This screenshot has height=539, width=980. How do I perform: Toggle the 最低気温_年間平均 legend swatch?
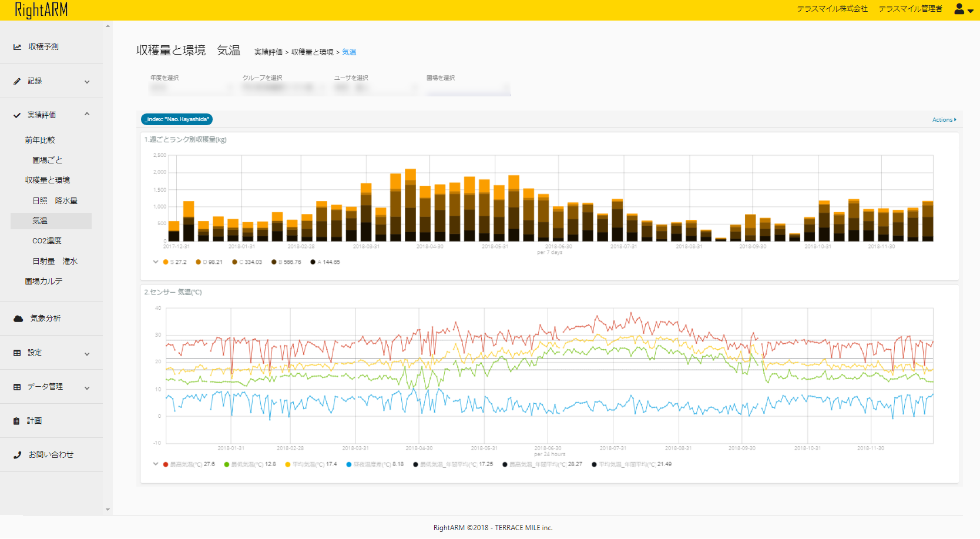tap(415, 464)
